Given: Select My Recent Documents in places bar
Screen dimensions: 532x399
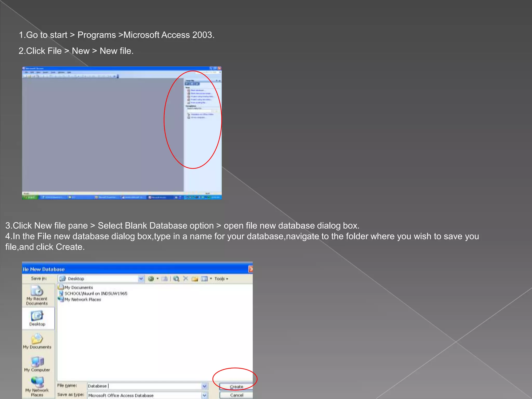Looking at the screenshot, I should pos(37,296).
